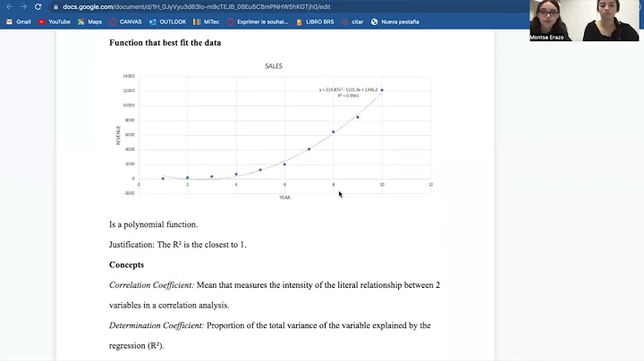Click the lock icon in the address bar
The image size is (644, 361).
[x=55, y=7]
